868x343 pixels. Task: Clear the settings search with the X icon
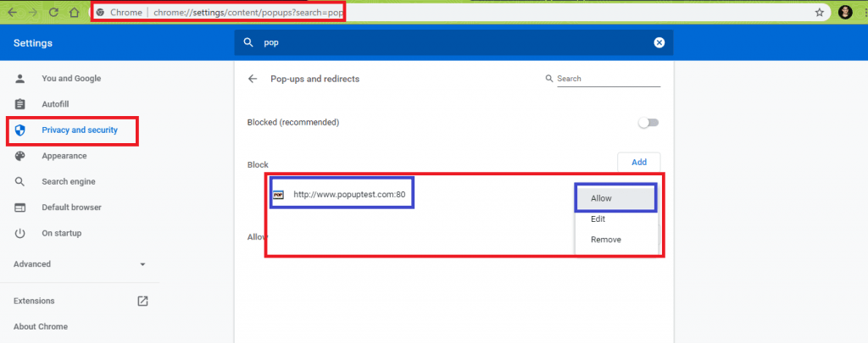click(x=659, y=42)
